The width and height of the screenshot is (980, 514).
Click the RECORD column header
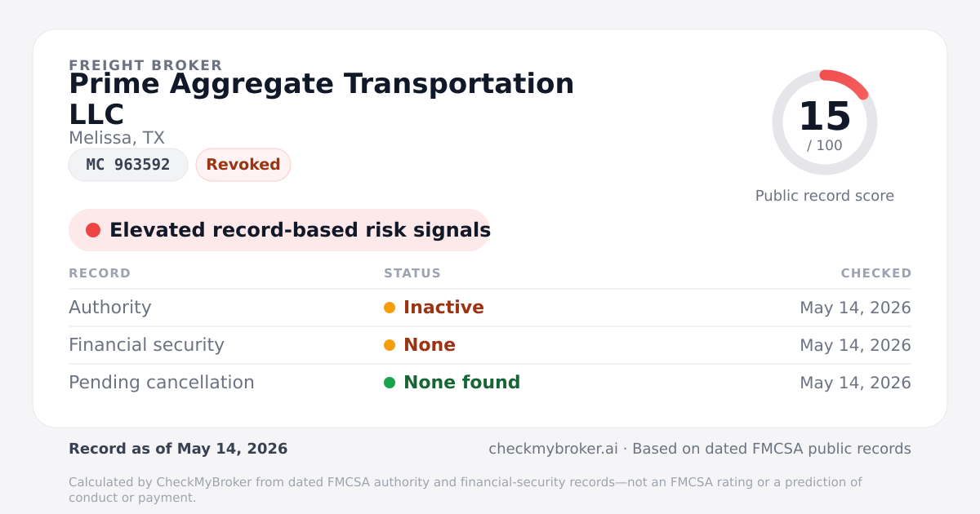[100, 273]
